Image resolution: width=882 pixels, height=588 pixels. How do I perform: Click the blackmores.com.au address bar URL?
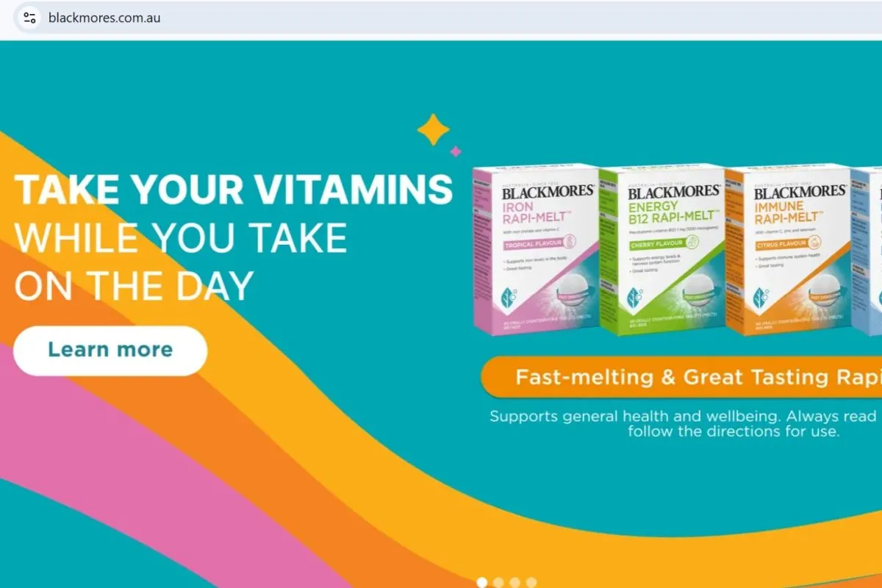[x=104, y=18]
